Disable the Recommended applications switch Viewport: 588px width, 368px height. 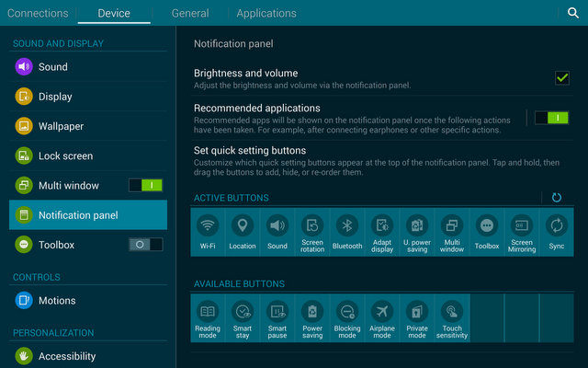pyautogui.click(x=552, y=118)
